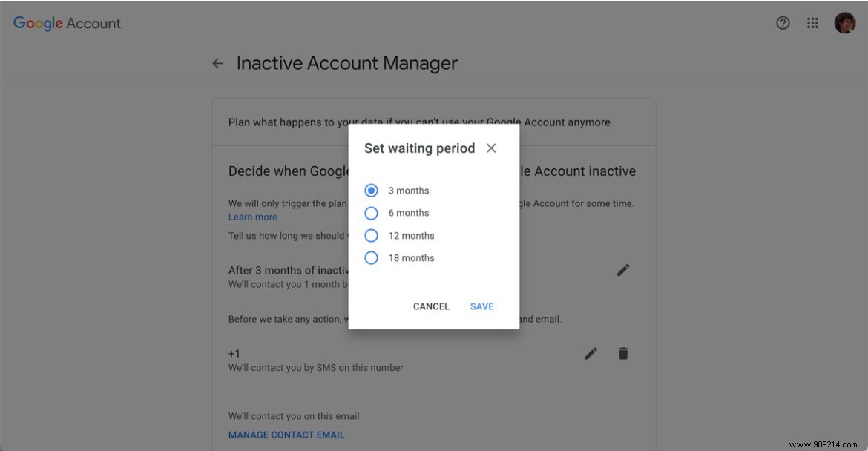Open the Learn more link
868x451 pixels.
(x=252, y=217)
